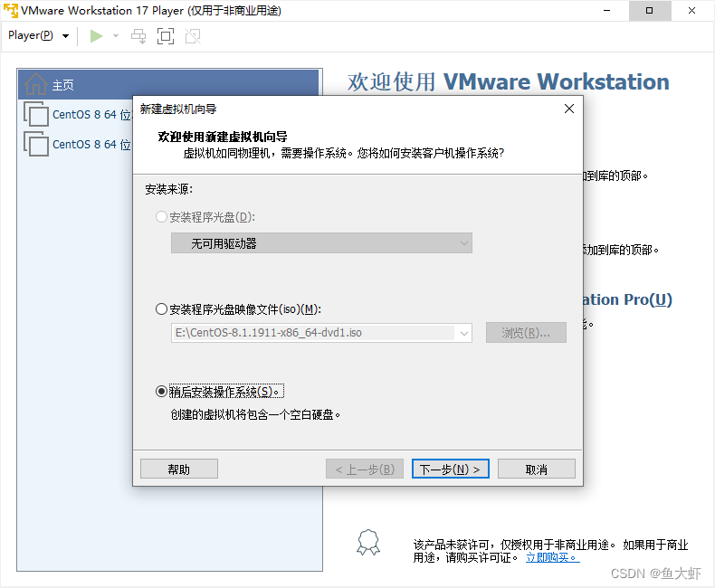The width and height of the screenshot is (715, 588).
Task: Click the VMware Workstation title bar logo
Action: pyautogui.click(x=11, y=11)
